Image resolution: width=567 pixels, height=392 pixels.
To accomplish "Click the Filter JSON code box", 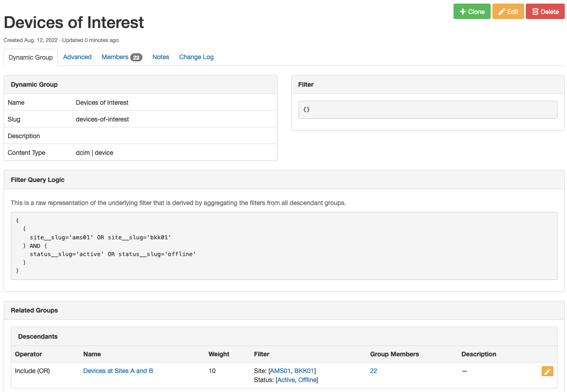I will click(x=427, y=110).
